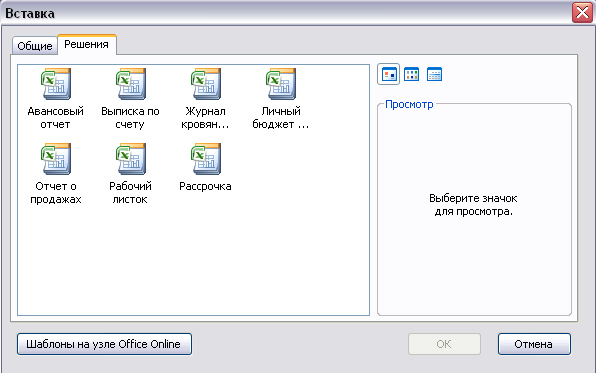
Task: Select the Рассрочка template icon
Action: 206,159
